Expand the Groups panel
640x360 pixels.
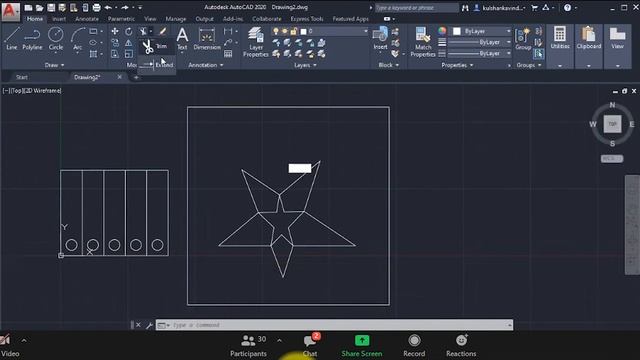pyautogui.click(x=529, y=65)
